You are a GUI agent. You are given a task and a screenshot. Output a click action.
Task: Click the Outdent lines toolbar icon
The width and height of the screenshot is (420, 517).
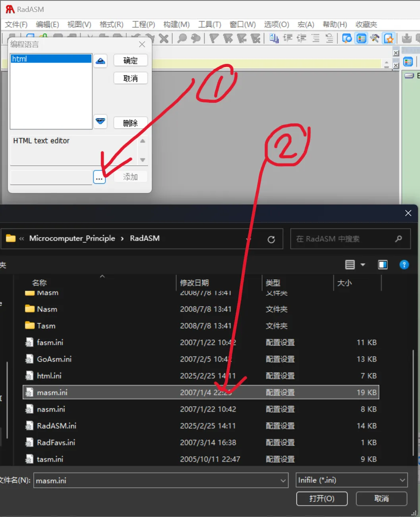(302, 39)
